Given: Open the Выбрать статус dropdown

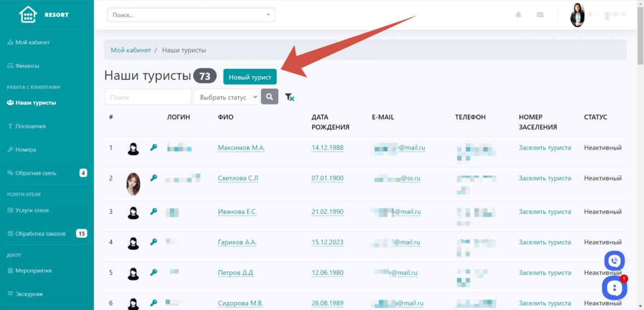Looking at the screenshot, I should (226, 97).
